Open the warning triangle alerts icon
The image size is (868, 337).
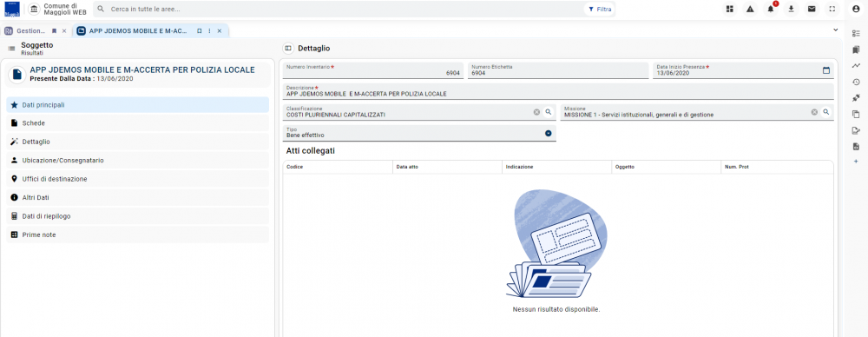(x=750, y=9)
